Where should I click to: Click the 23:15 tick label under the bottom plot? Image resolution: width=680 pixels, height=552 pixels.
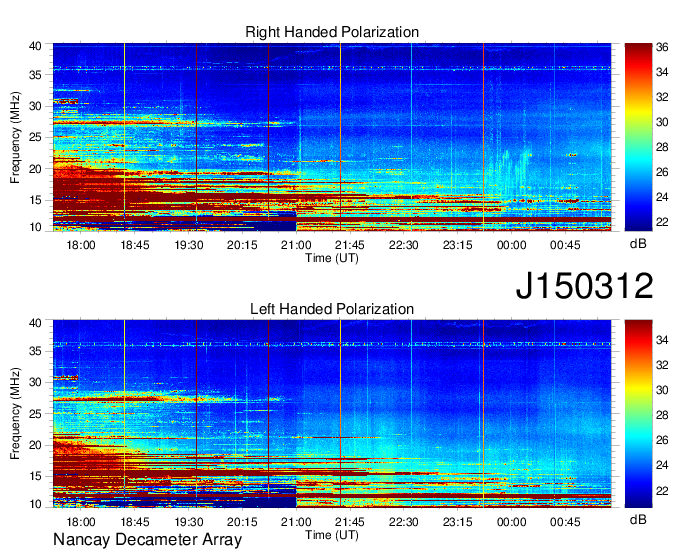[x=458, y=522]
